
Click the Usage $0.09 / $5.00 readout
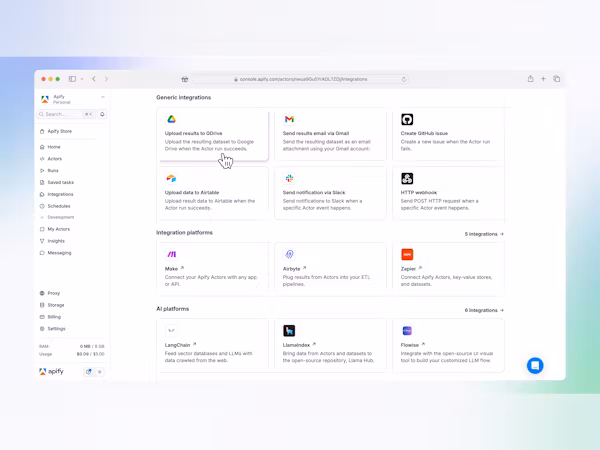click(x=72, y=354)
